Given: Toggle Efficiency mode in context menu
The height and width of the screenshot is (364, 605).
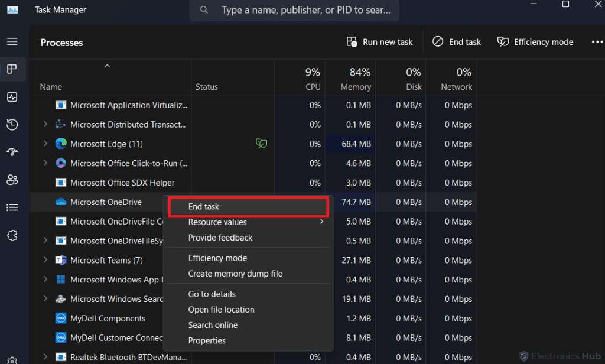Looking at the screenshot, I should [x=217, y=258].
